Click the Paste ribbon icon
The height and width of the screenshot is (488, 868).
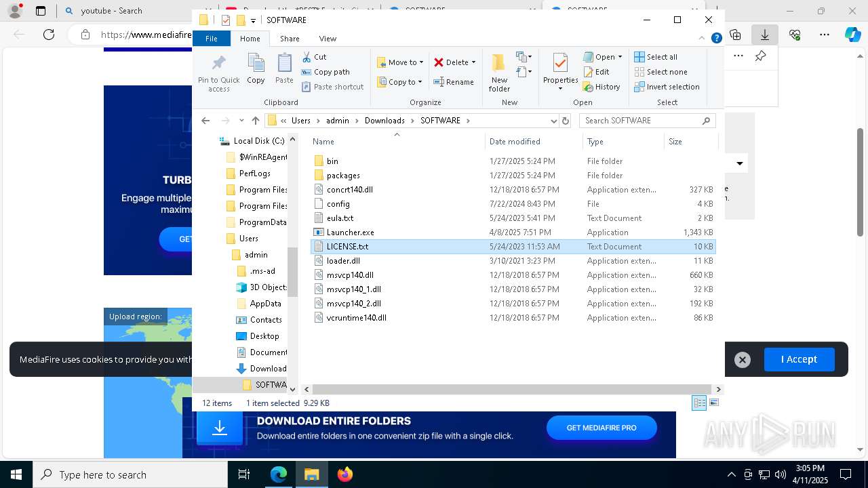pyautogui.click(x=284, y=69)
